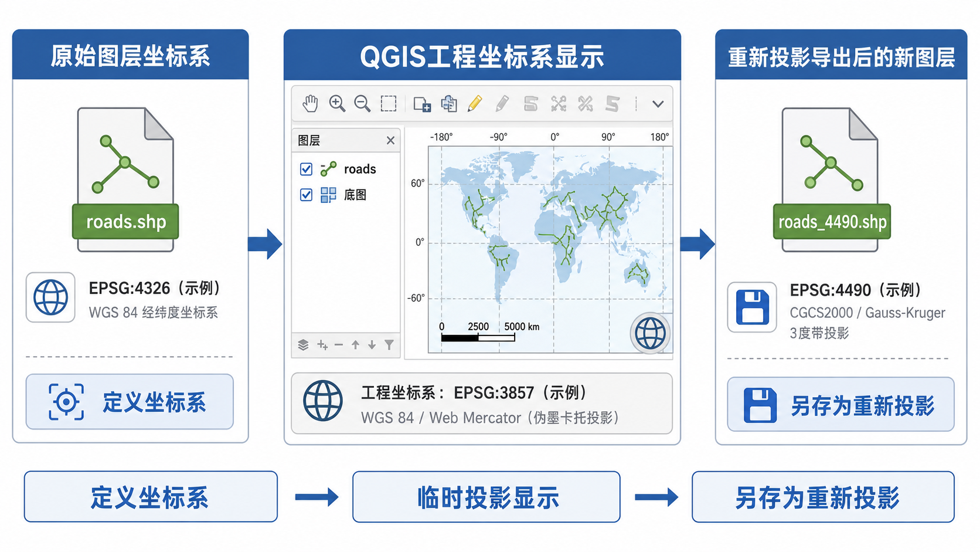
Task: Select the Pan hand tool
Action: tap(310, 104)
